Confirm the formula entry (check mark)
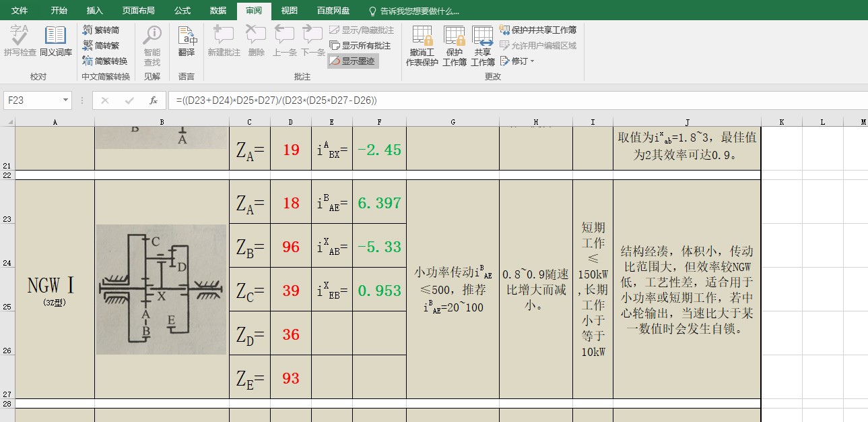868x422 pixels. click(129, 100)
